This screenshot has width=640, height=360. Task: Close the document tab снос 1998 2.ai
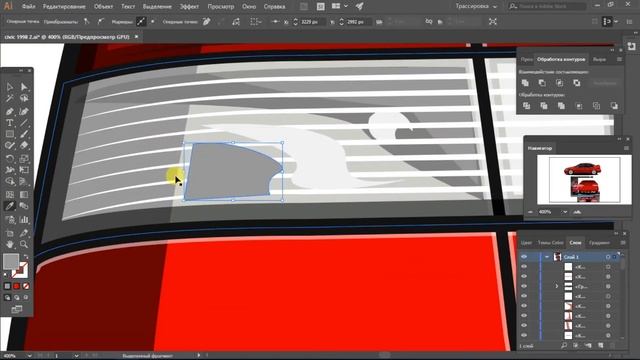(136, 37)
